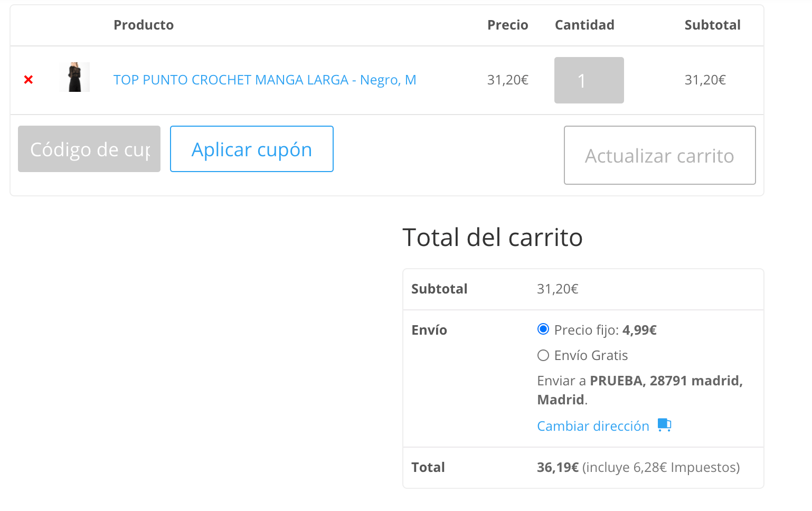
Task: Choose Envío Gratis shipping option
Action: coord(543,355)
